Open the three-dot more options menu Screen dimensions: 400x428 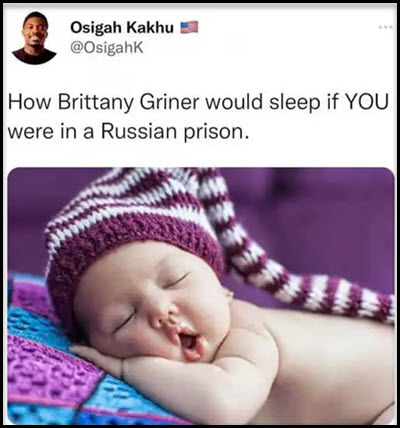pyautogui.click(x=385, y=26)
